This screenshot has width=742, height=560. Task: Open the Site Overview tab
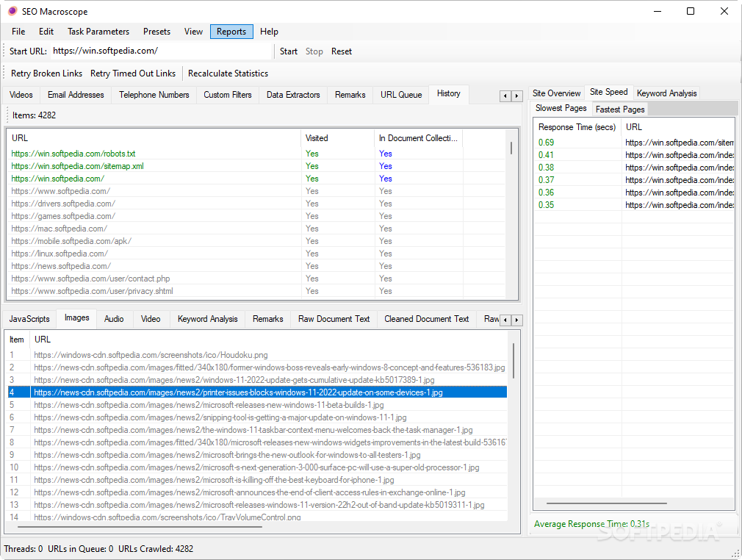tap(557, 93)
